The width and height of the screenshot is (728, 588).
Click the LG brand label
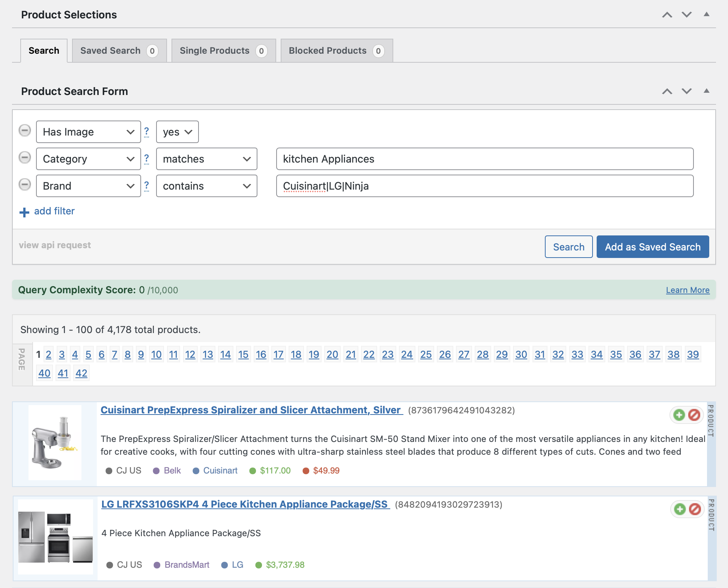238,565
